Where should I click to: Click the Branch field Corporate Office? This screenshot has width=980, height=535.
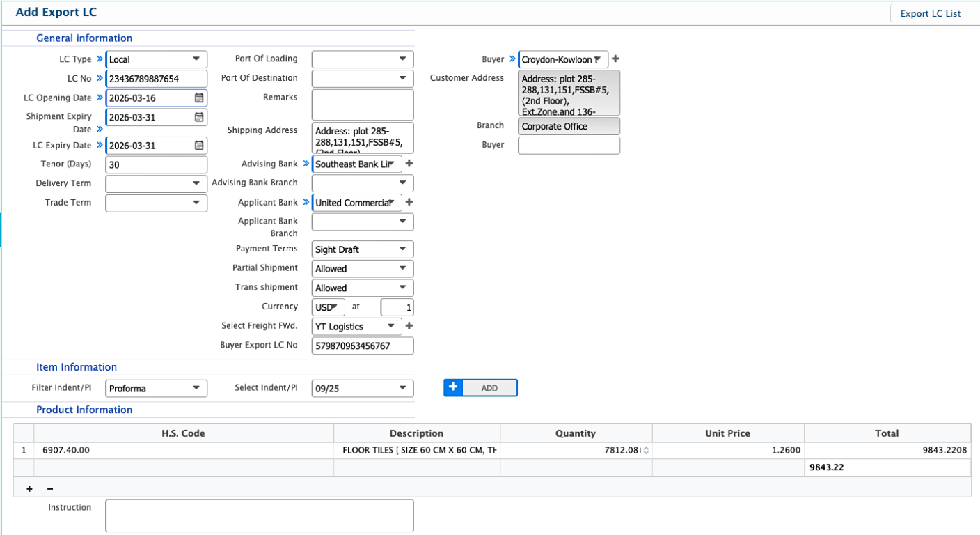[x=569, y=126]
